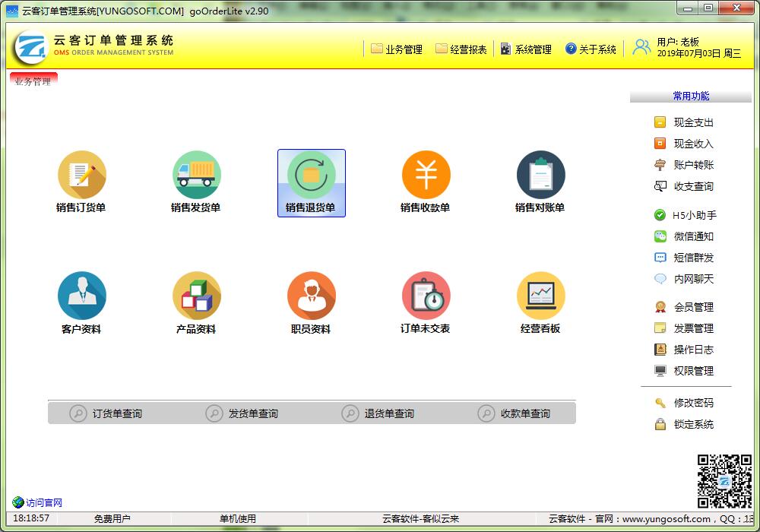Screen dimensions: 760x532
Task: Open the 业务管理 top menu
Action: pos(397,49)
